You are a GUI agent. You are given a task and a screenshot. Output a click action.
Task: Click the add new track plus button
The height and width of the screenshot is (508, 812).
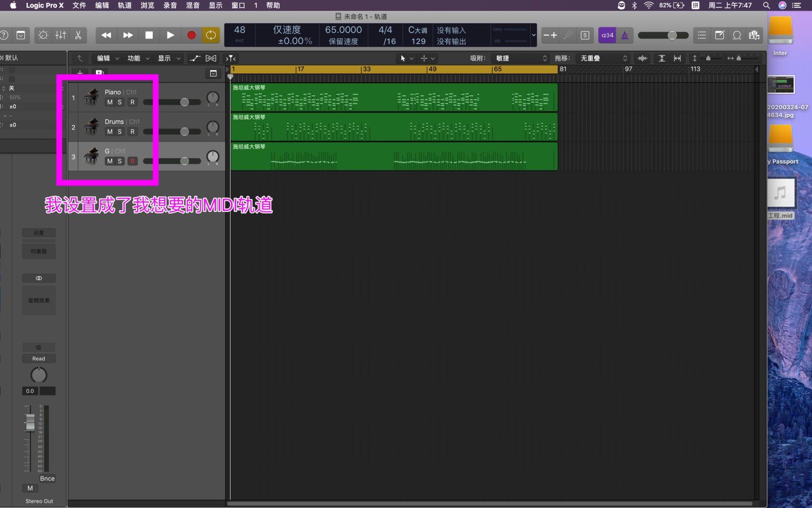(80, 73)
